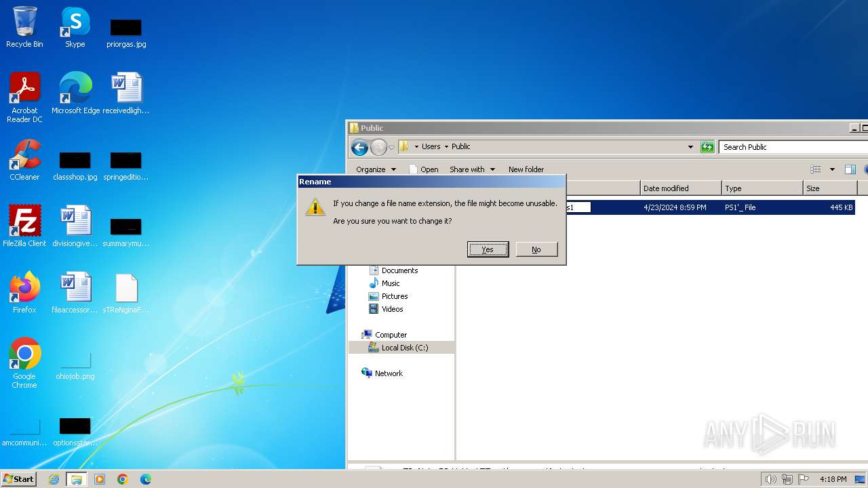Screen dimensions: 868x488
Task: Confirm rename by clicking Yes
Action: (x=488, y=249)
